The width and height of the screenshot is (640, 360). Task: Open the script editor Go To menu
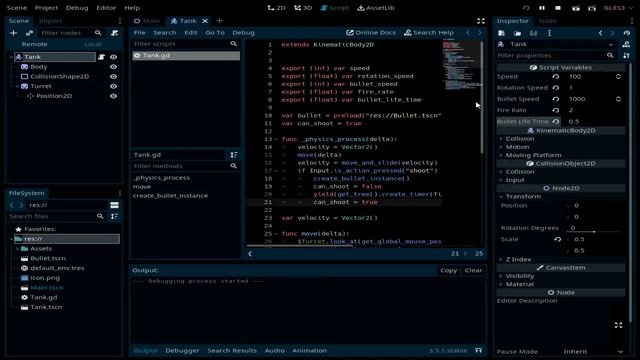(215, 33)
